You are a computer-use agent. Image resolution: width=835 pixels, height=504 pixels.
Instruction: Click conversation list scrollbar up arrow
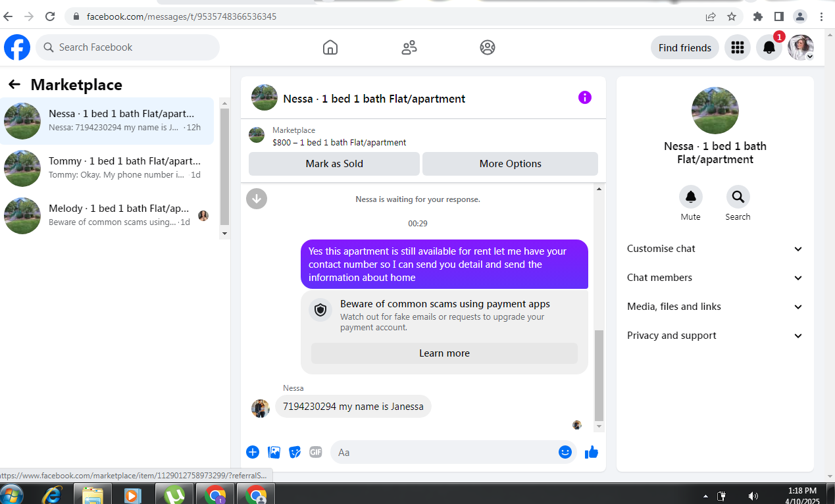(224, 103)
